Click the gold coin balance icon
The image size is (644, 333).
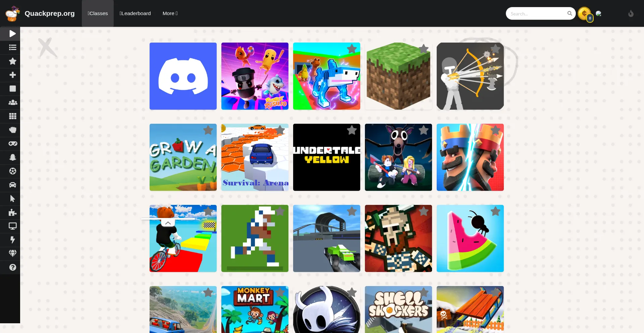(x=584, y=13)
